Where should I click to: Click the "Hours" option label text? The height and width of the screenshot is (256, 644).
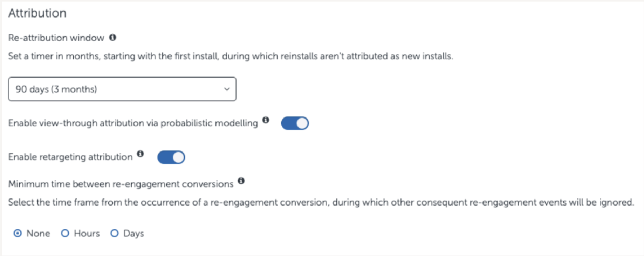point(87,234)
